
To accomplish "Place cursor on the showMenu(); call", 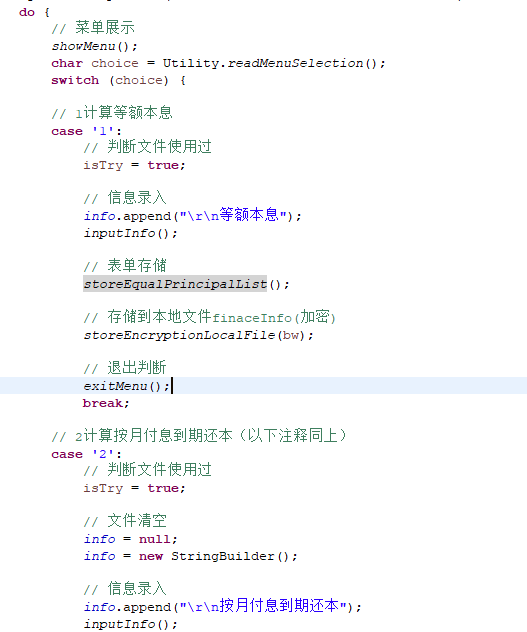I will pyautogui.click(x=94, y=46).
